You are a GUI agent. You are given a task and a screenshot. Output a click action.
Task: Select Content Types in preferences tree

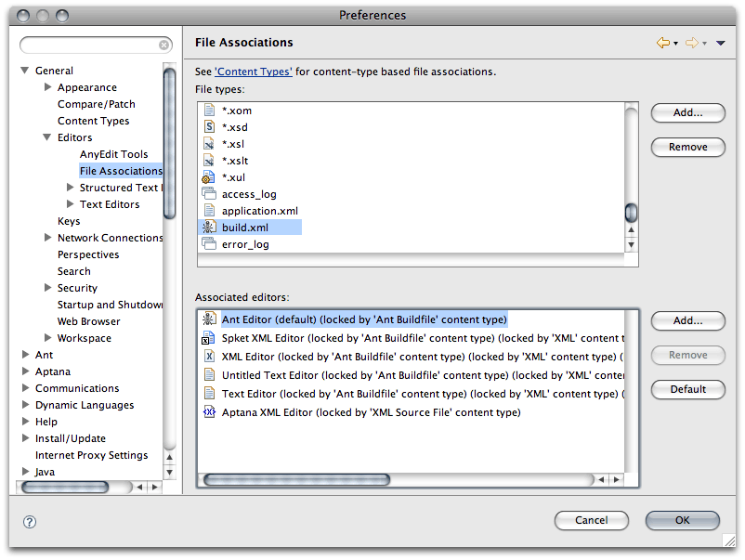(93, 121)
